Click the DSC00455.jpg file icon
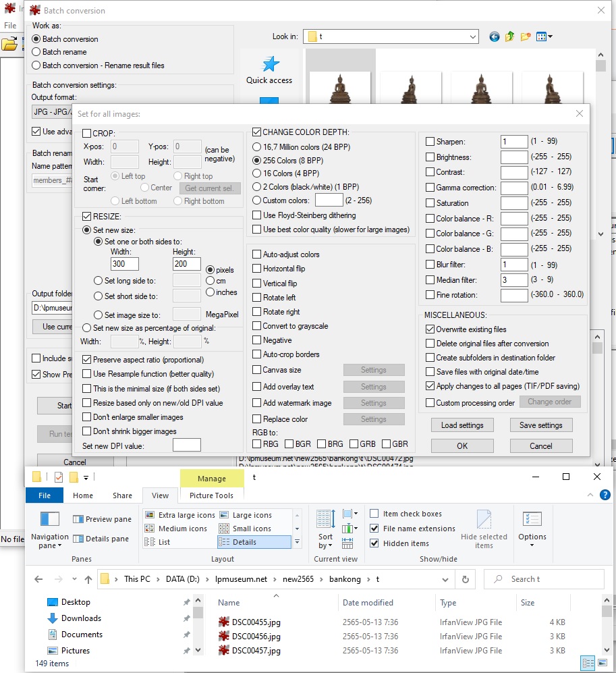This screenshot has height=673, width=616. (224, 622)
